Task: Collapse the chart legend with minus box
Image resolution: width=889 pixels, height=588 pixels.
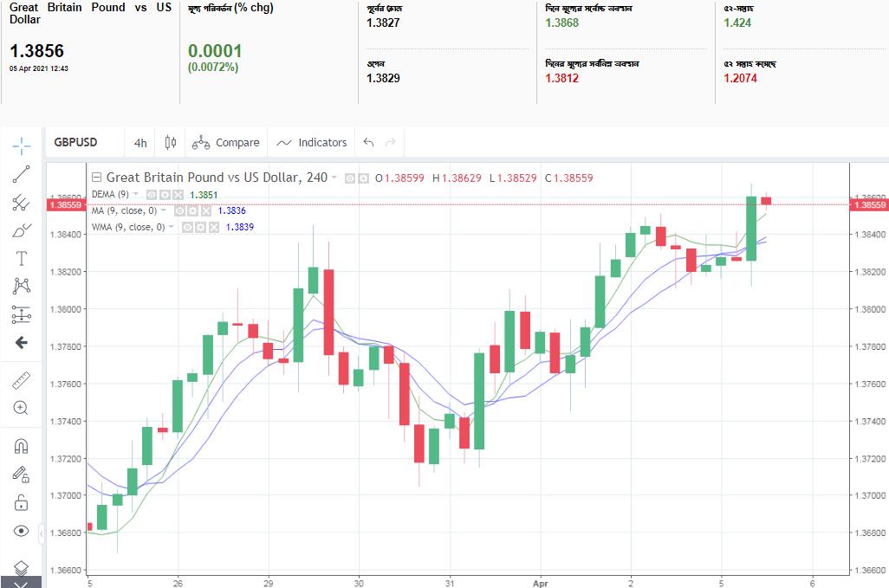Action: [x=97, y=178]
